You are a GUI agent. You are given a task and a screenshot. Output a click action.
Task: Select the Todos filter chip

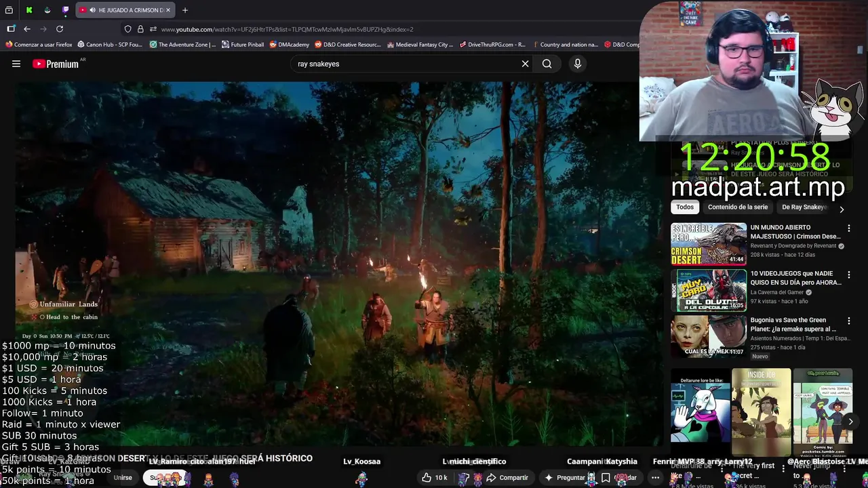point(685,207)
